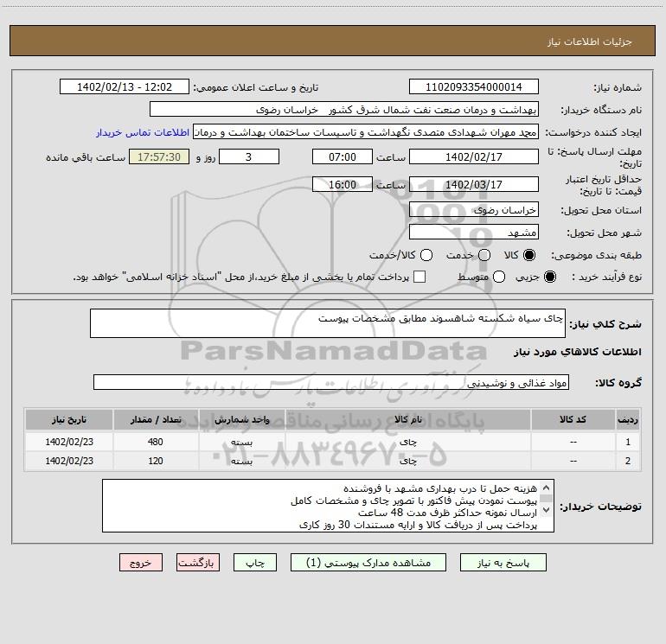The width and height of the screenshot is (666, 644).
Task: Open مشاهده مدارک پیوستی (1) button
Action: click(x=368, y=563)
